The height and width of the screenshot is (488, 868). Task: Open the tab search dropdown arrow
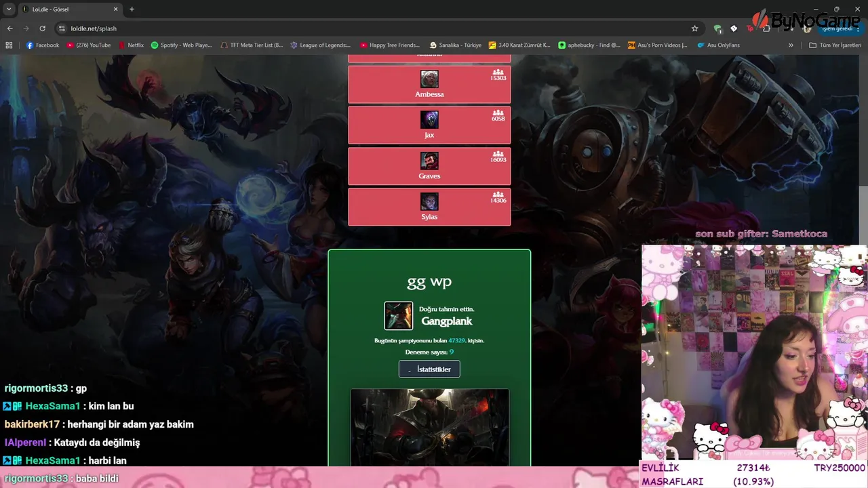click(9, 9)
